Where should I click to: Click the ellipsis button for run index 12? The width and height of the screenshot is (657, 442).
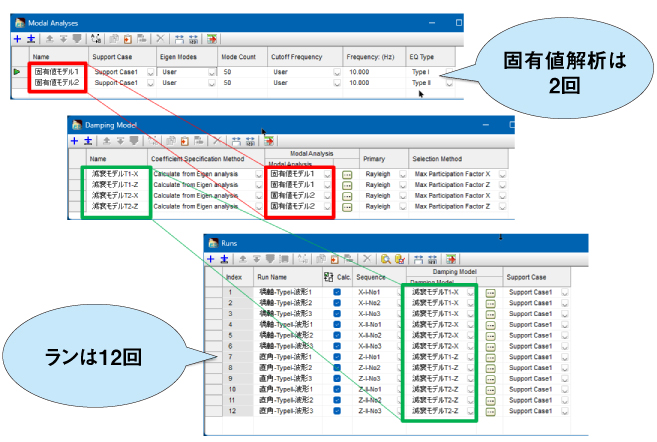point(490,412)
